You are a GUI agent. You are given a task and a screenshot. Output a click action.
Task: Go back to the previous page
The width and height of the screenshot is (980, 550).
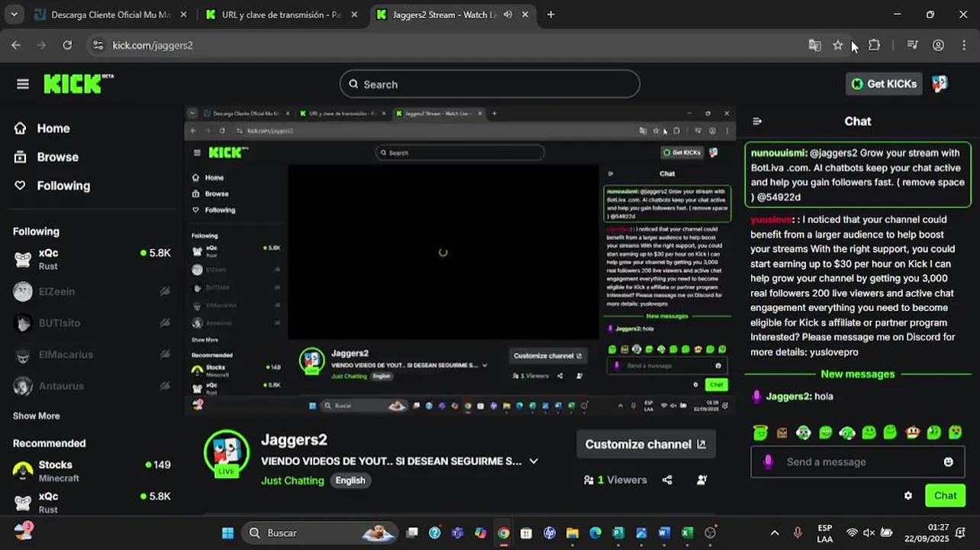pos(16,45)
